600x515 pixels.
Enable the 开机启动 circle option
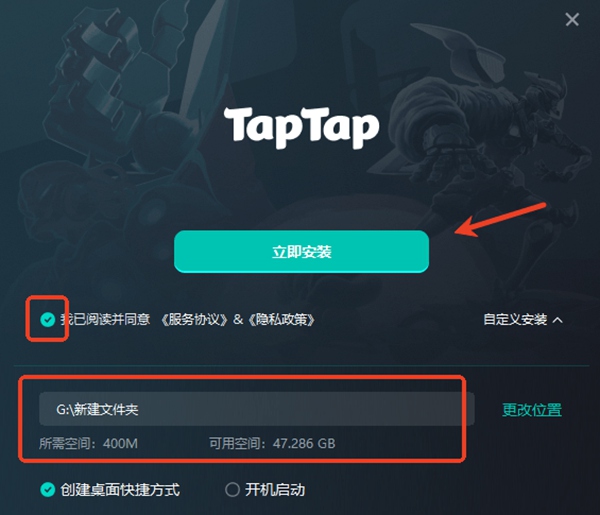point(232,489)
